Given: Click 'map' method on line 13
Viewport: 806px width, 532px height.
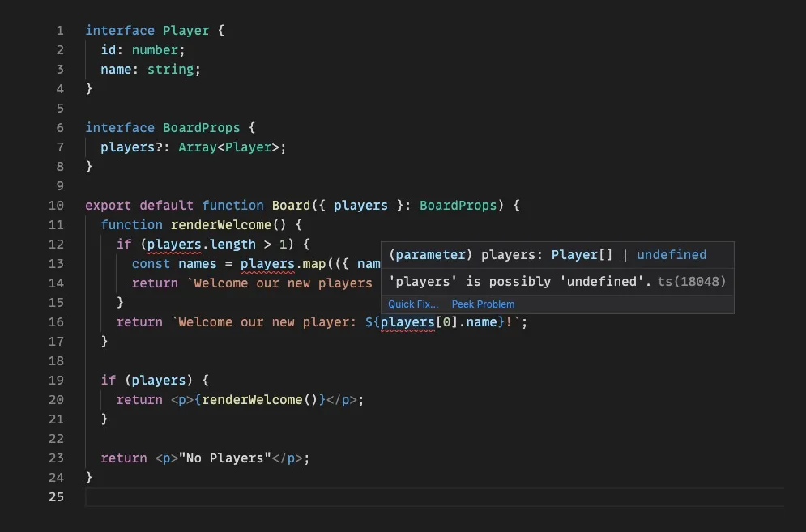Looking at the screenshot, I should [314, 264].
